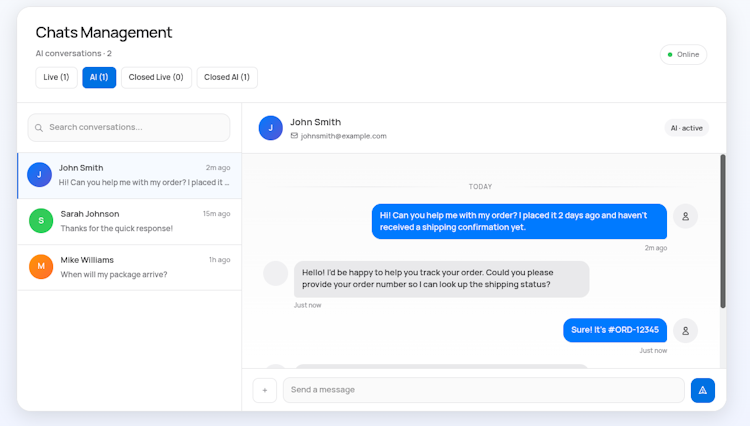Click Sarah Johnson's green avatar
This screenshot has width=750, height=426.
pos(41,221)
